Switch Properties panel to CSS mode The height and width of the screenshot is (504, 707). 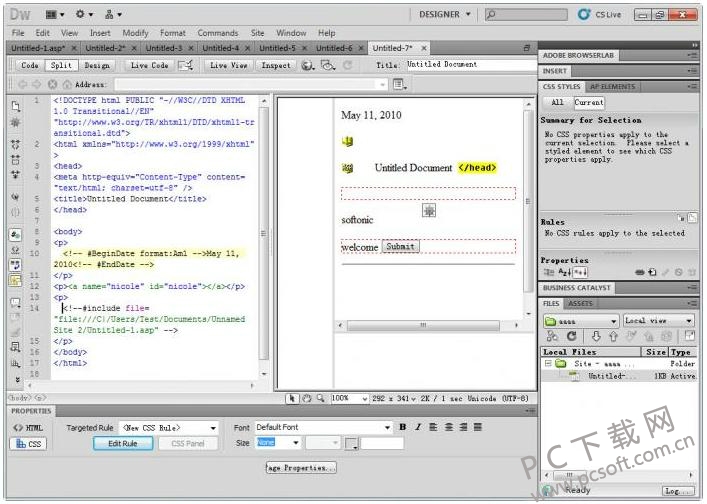(29, 443)
